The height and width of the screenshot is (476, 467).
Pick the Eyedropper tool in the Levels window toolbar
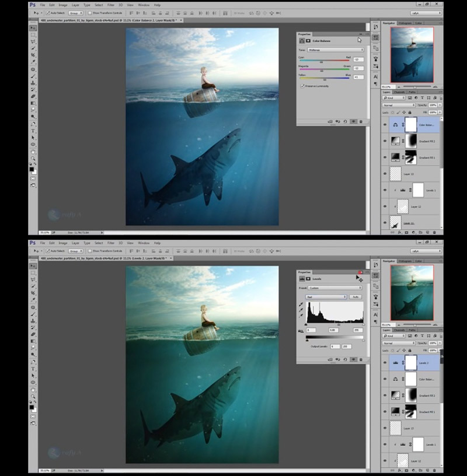coord(33,300)
